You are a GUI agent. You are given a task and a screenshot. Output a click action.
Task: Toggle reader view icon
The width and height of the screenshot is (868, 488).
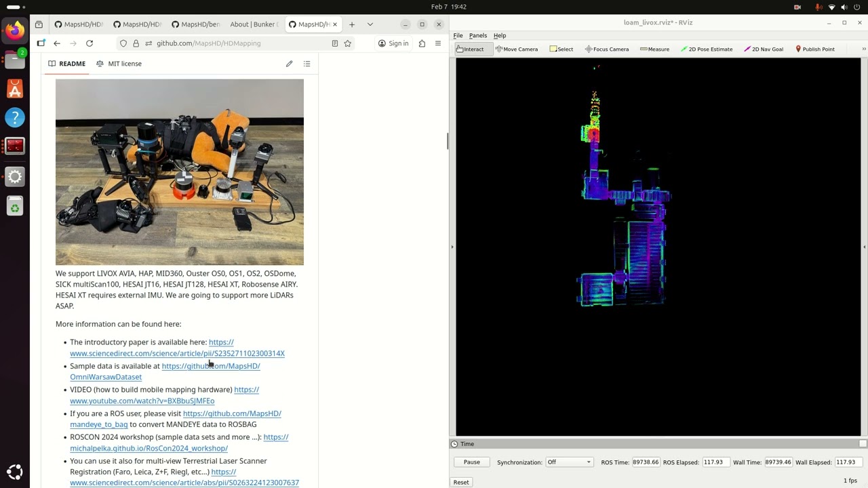(x=334, y=43)
